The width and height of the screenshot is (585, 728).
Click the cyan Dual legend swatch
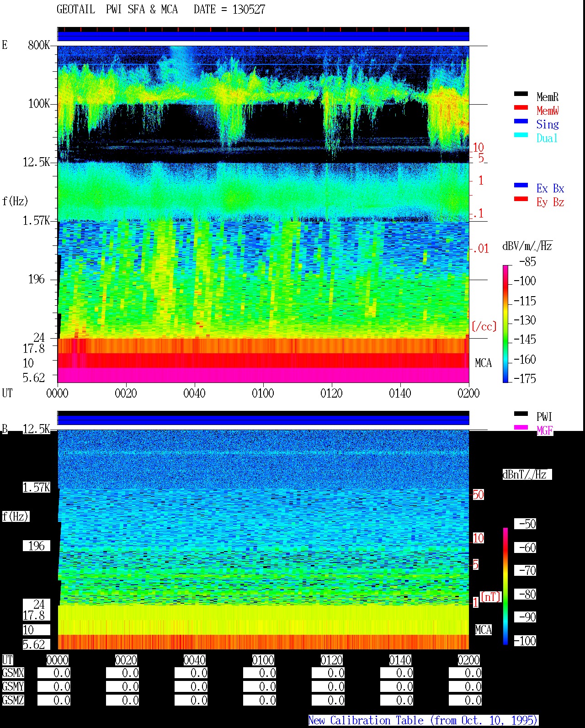pyautogui.click(x=521, y=135)
